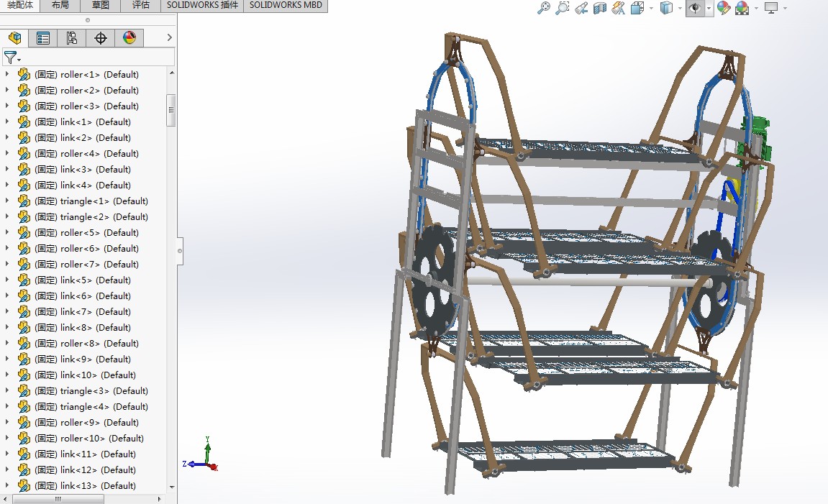Click tree scrollbar up arrow

pyautogui.click(x=172, y=73)
